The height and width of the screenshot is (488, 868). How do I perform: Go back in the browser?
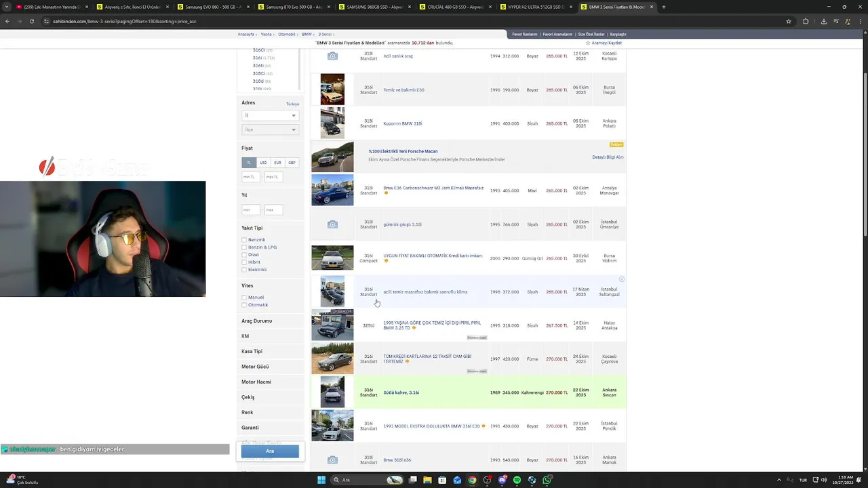(x=7, y=21)
